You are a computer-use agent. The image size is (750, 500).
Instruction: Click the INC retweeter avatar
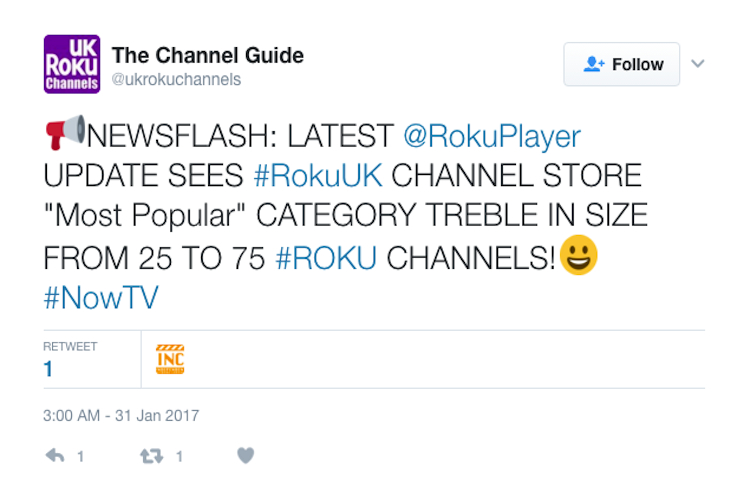coord(170,359)
